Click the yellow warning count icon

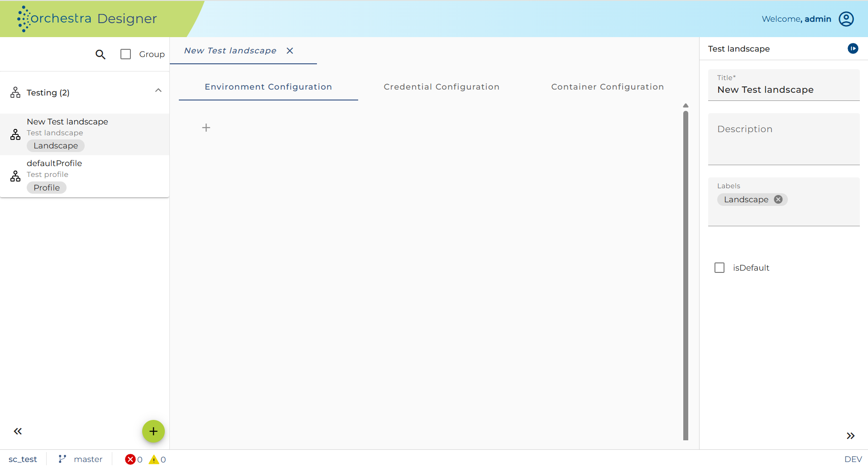point(154,459)
